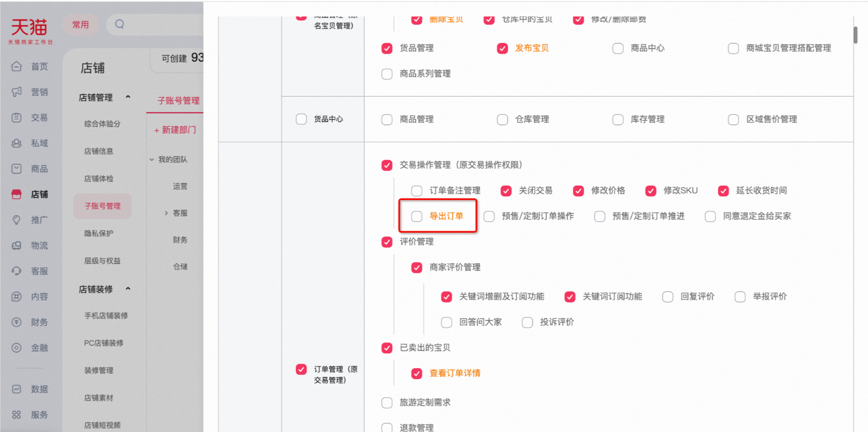Uncheck the 修改价格 checkbox
Screen dimensions: 868x432
579,191
